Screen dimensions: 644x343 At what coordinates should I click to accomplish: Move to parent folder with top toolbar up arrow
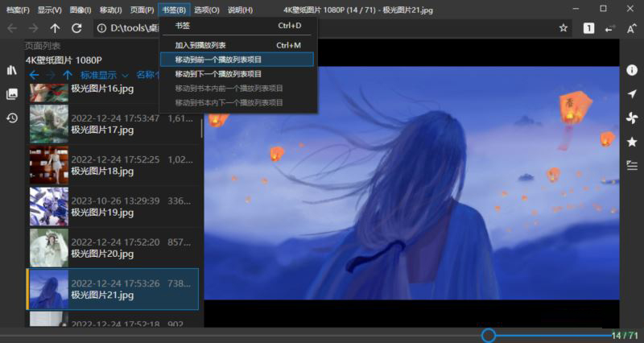tap(55, 28)
